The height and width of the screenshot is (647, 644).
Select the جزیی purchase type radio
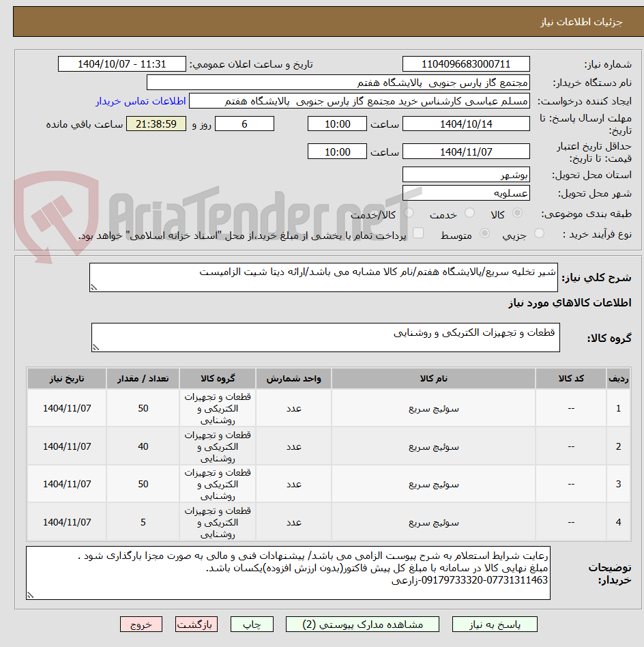[539, 233]
